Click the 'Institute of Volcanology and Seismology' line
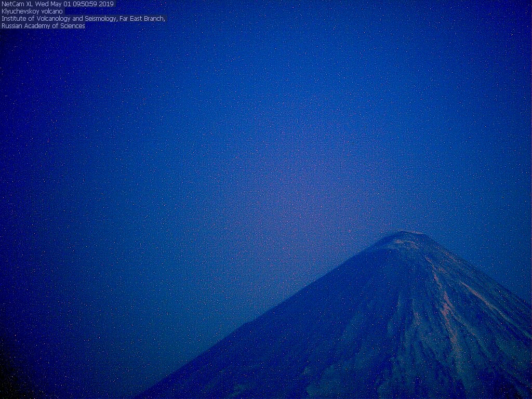This screenshot has width=532, height=399. (x=84, y=19)
